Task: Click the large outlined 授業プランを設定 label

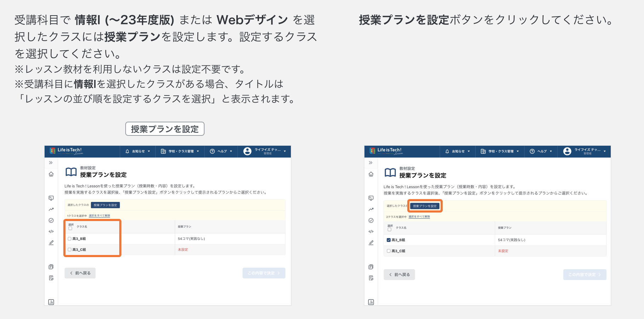Action: [165, 129]
